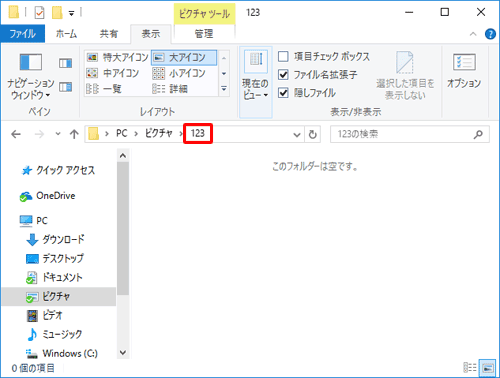Click navigation pane scrollbar down arrow
Screen dimensions: 500x378
coord(123,353)
